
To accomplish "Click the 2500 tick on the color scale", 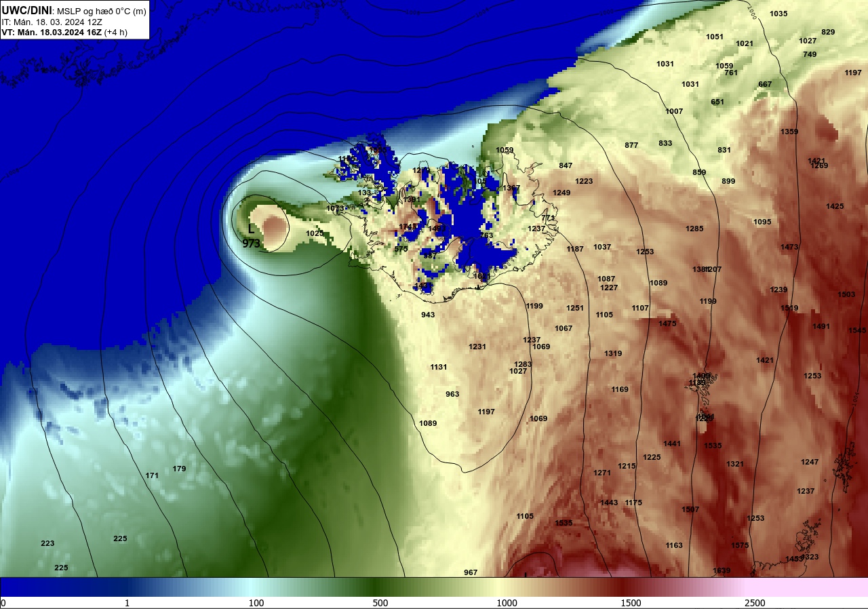I will (x=755, y=603).
